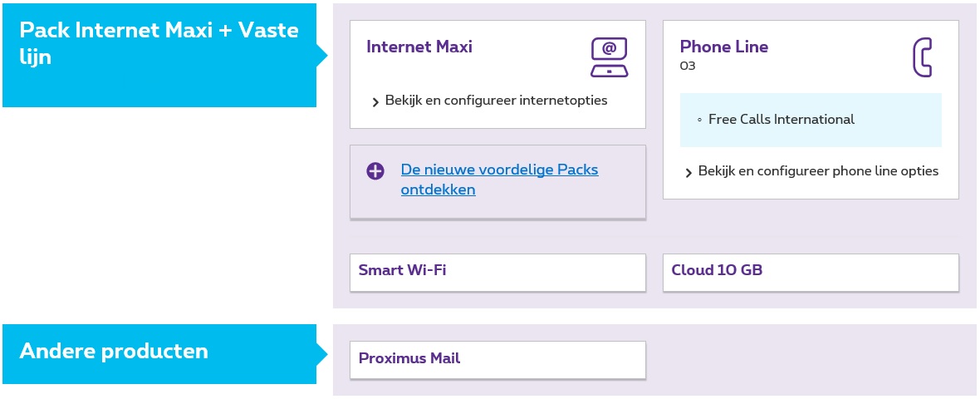Click the Phone Line card title
Image resolution: width=980 pixels, height=399 pixels.
pyautogui.click(x=723, y=47)
